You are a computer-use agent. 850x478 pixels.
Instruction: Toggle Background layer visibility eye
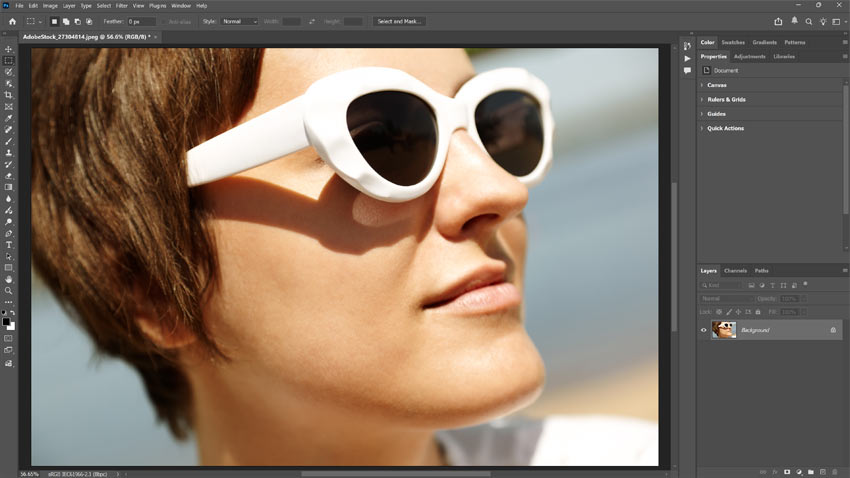[704, 330]
